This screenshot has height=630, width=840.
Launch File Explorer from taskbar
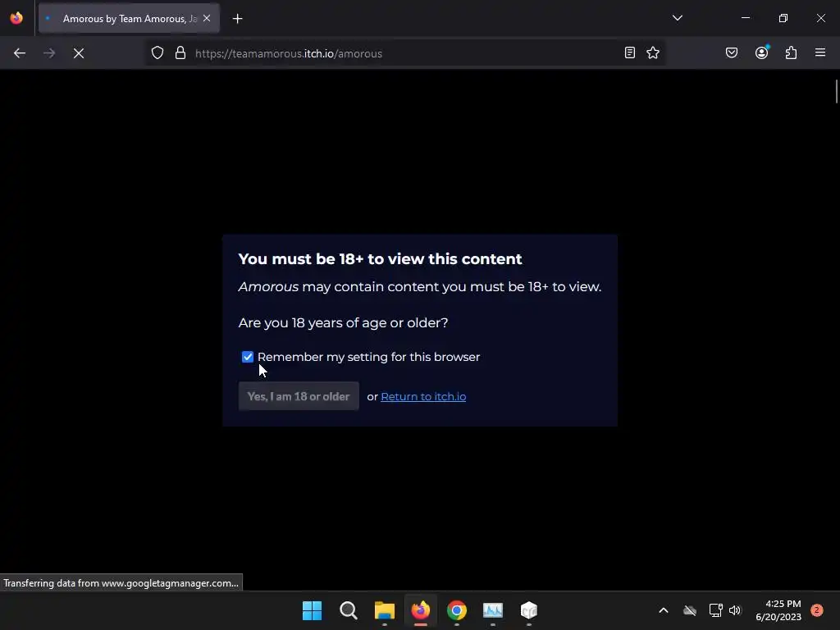384,610
